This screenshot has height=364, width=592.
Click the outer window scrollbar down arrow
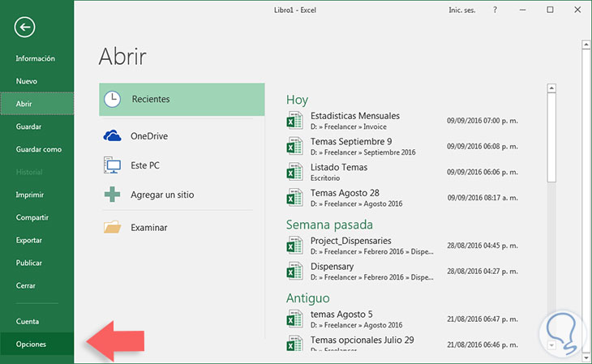click(x=586, y=358)
